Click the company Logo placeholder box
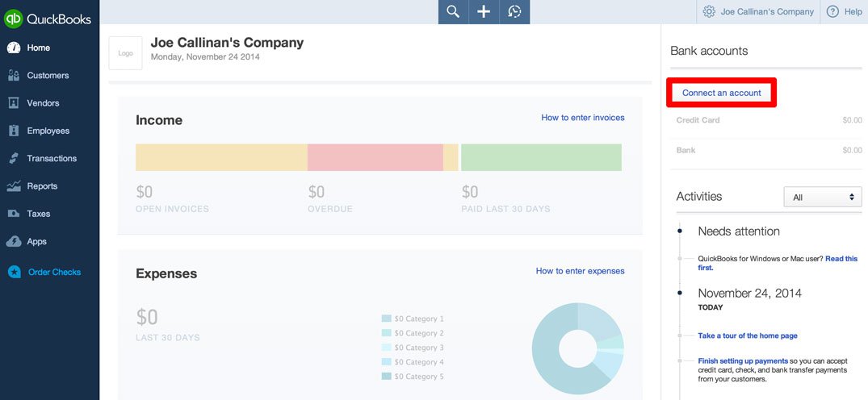The image size is (868, 400). pos(125,53)
